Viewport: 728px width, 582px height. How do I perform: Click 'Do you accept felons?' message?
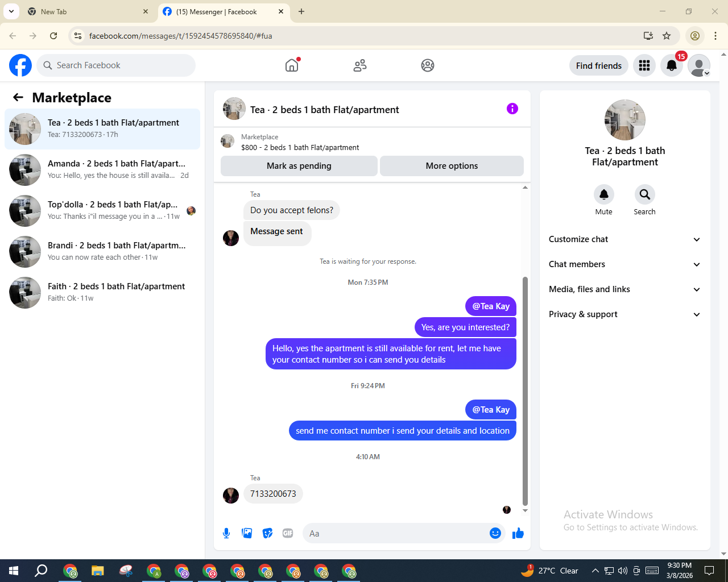292,210
